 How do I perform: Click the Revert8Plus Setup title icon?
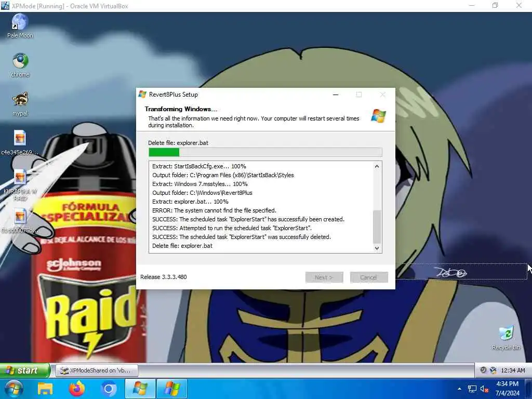click(142, 95)
